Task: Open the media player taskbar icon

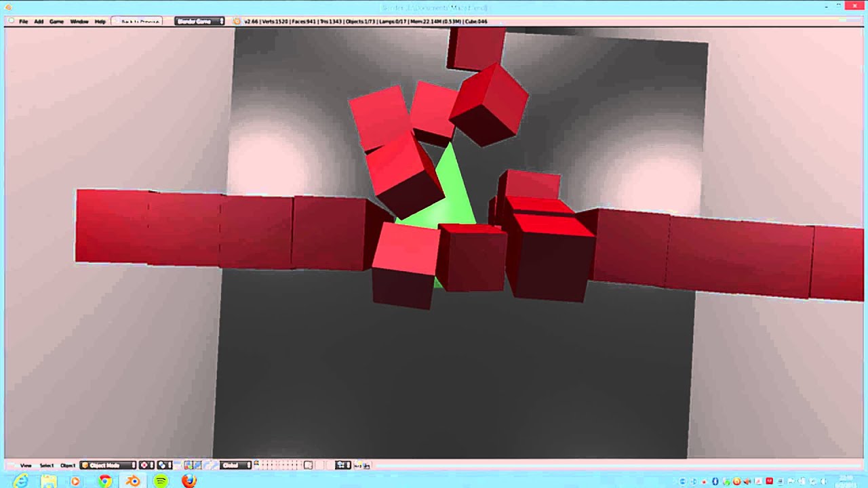Action: pyautogui.click(x=75, y=481)
